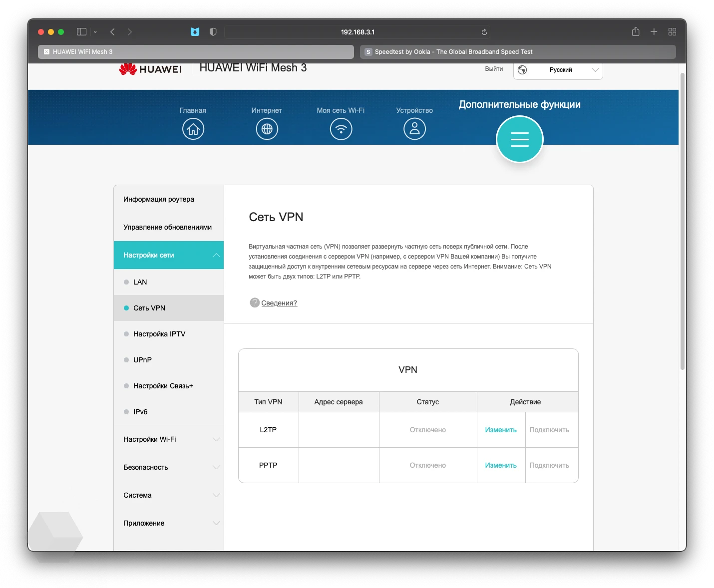Click the Сеть VPN page heading

click(x=276, y=217)
